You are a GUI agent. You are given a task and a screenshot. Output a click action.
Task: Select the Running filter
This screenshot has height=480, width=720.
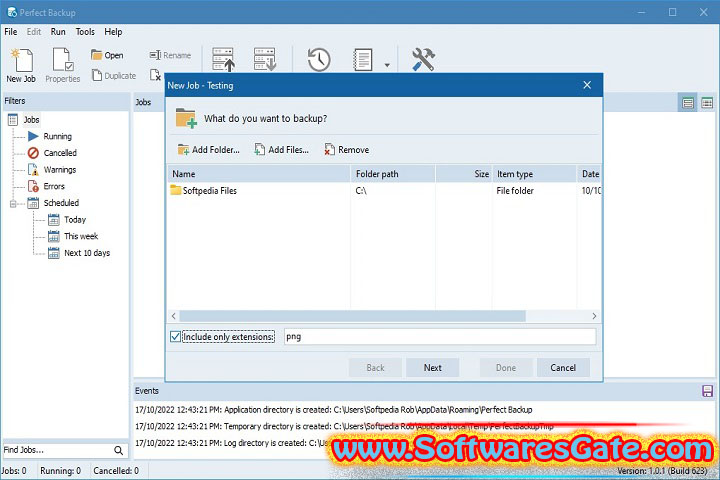57,136
